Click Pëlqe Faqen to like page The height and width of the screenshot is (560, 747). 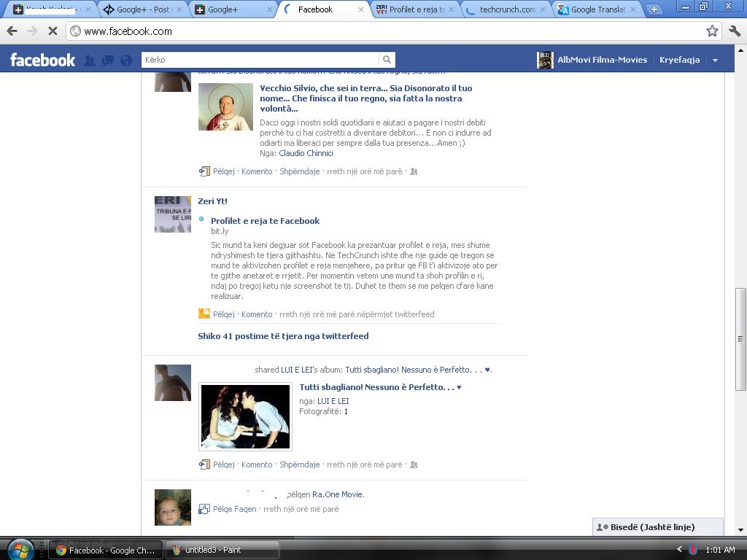point(234,509)
